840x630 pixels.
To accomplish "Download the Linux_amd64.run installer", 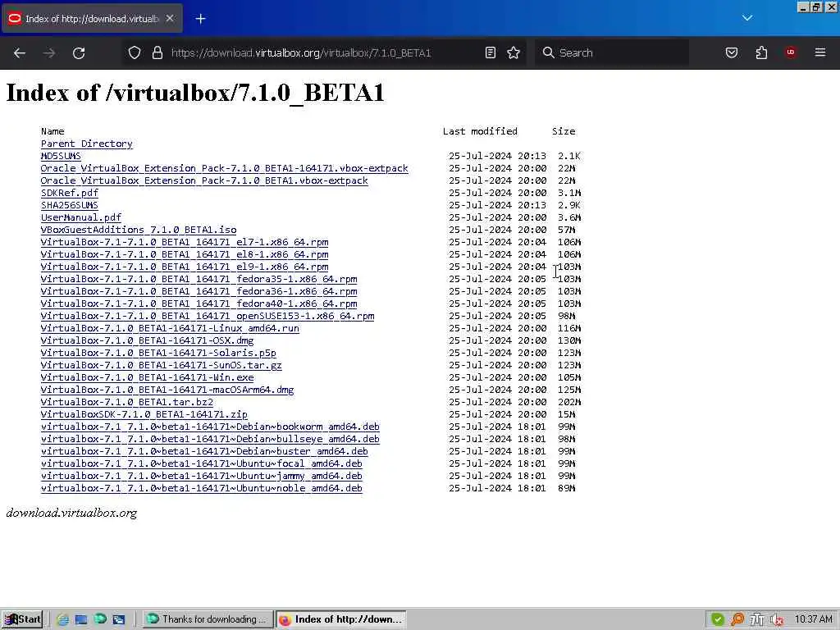I will pyautogui.click(x=170, y=328).
